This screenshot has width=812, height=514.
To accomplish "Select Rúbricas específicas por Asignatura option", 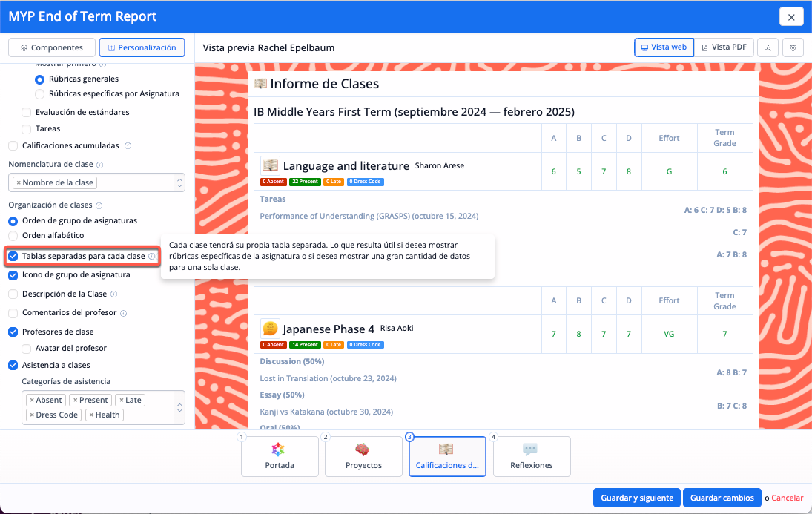I will (40, 94).
